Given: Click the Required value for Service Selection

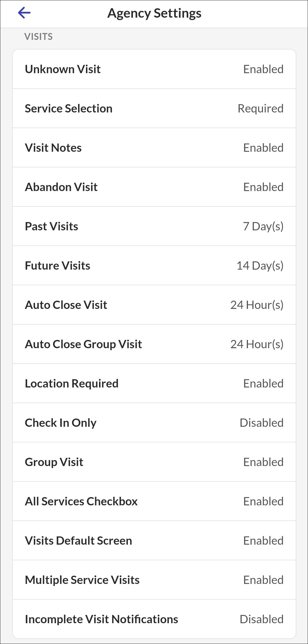Looking at the screenshot, I should (260, 108).
